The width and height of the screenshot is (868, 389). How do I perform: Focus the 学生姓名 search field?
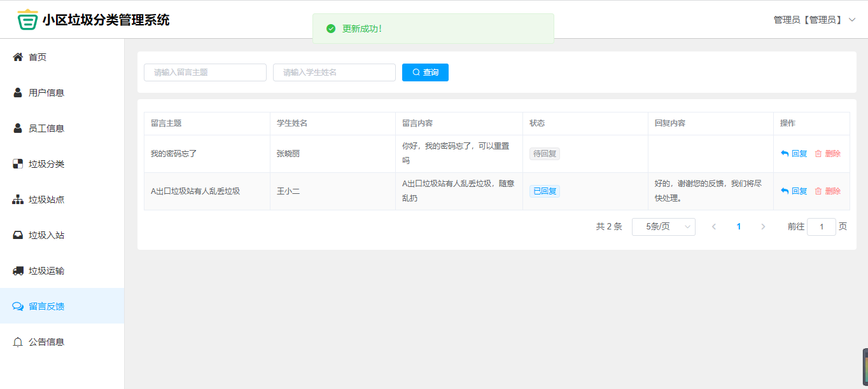coord(334,72)
